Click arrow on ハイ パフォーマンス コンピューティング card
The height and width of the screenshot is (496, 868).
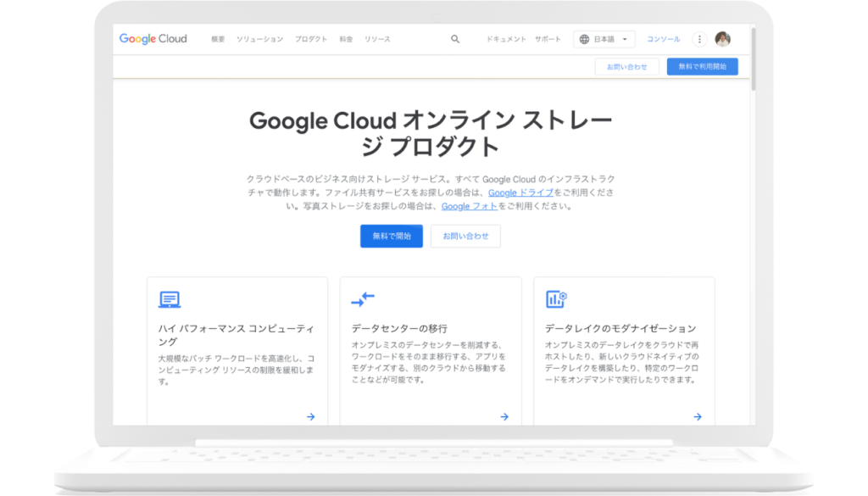[x=311, y=416]
